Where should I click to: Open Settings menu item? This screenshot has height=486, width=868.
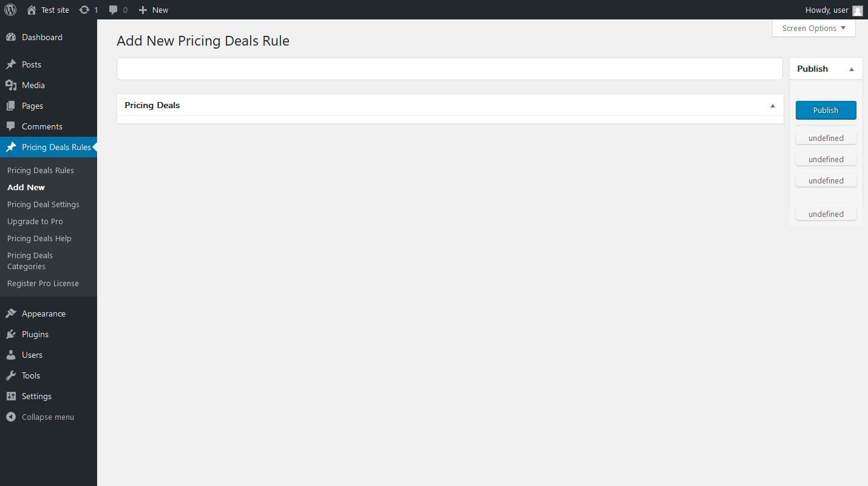click(x=49, y=396)
